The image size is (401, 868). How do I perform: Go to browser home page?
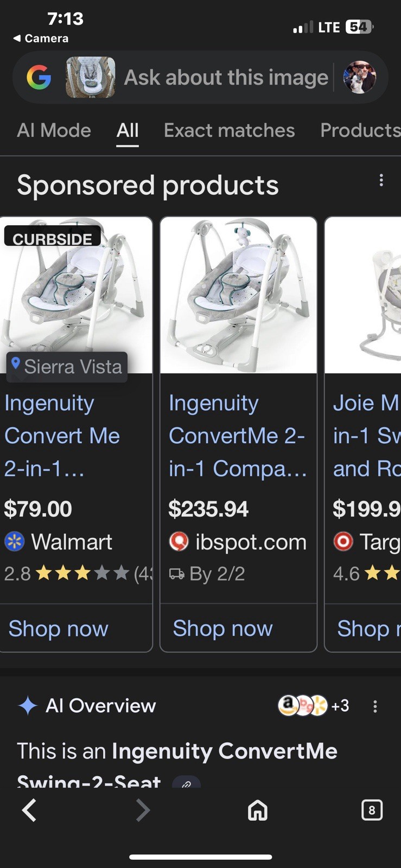pyautogui.click(x=257, y=810)
